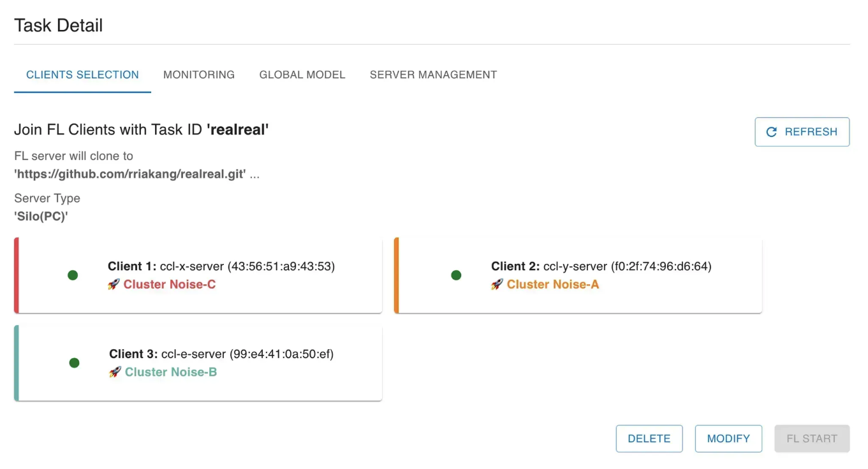
Task: Click the orange Cluster Noise-A label
Action: pos(553,285)
